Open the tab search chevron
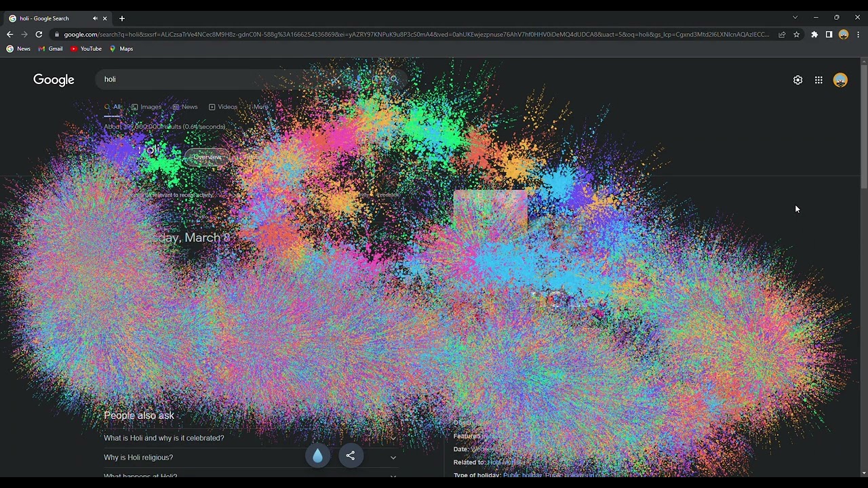This screenshot has width=868, height=488. pos(795,18)
